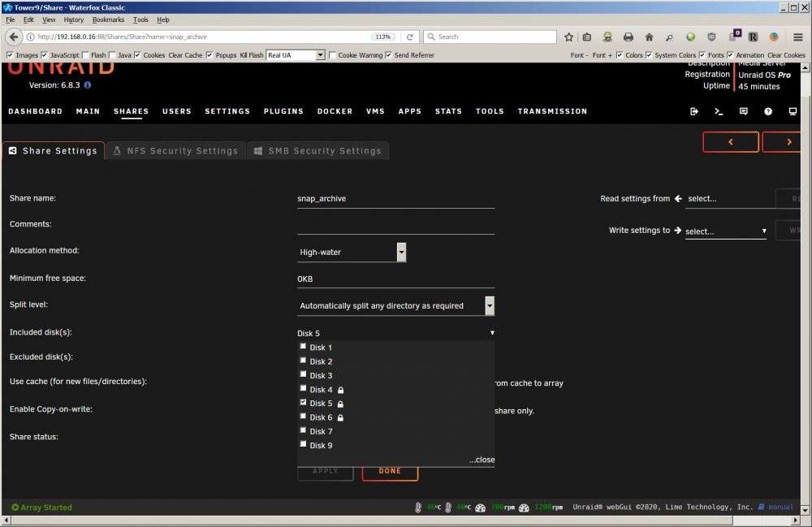Go to the browser home icon

pyautogui.click(x=649, y=37)
